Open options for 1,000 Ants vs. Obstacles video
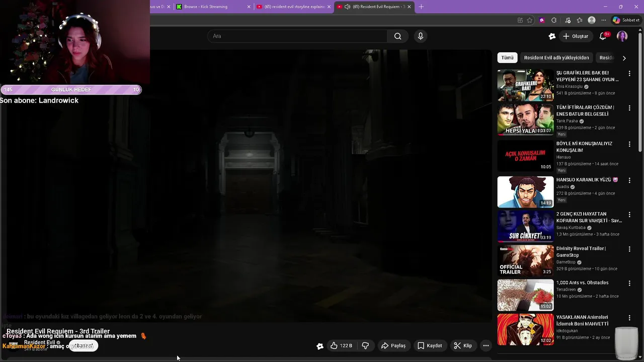This screenshot has height=362, width=644. click(x=629, y=284)
